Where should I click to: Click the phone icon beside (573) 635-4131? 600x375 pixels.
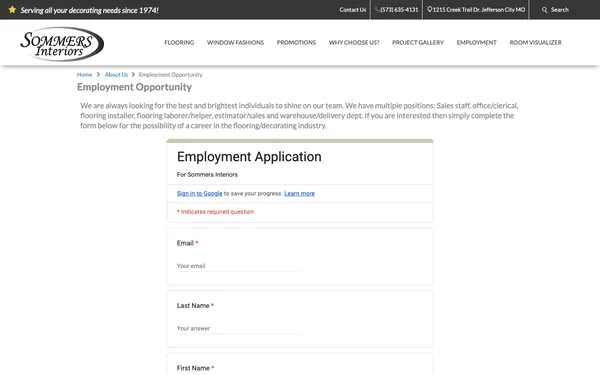tap(377, 10)
